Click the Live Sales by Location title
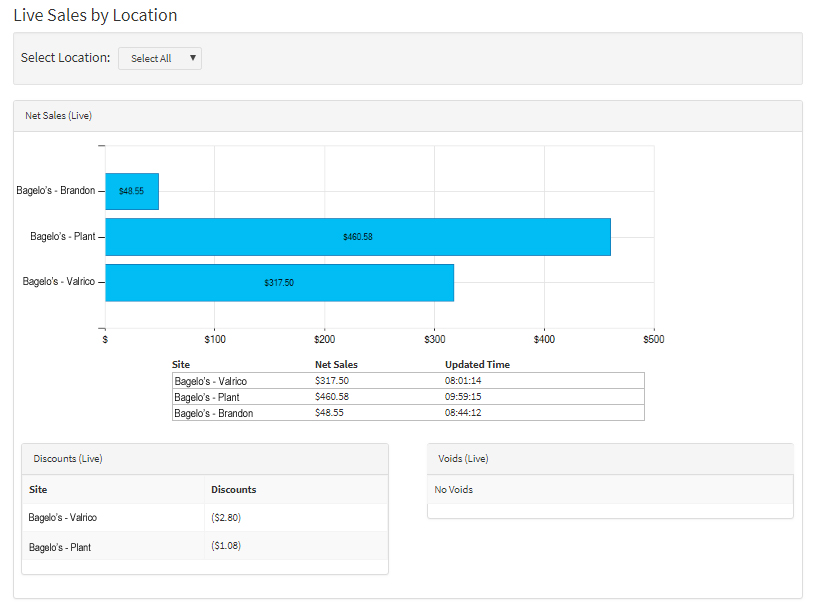The height and width of the screenshot is (610, 814). [96, 16]
